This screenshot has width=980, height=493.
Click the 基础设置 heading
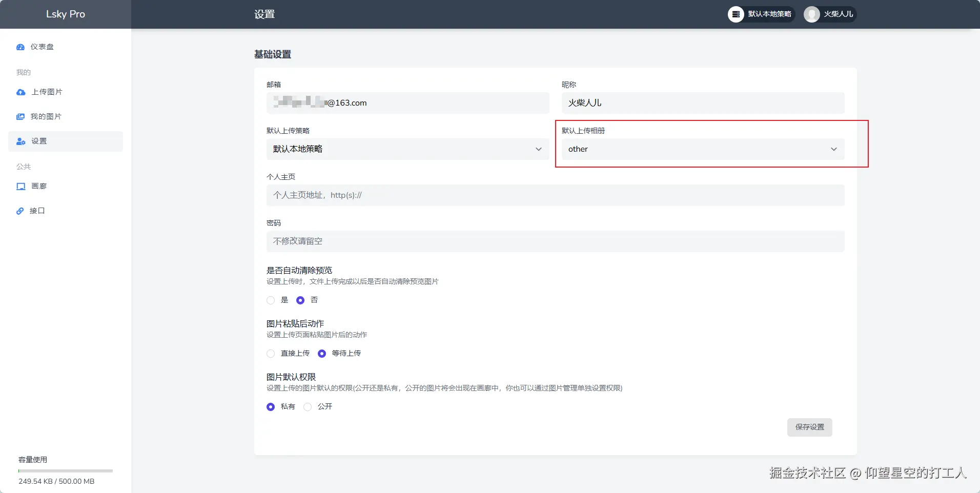pos(273,54)
